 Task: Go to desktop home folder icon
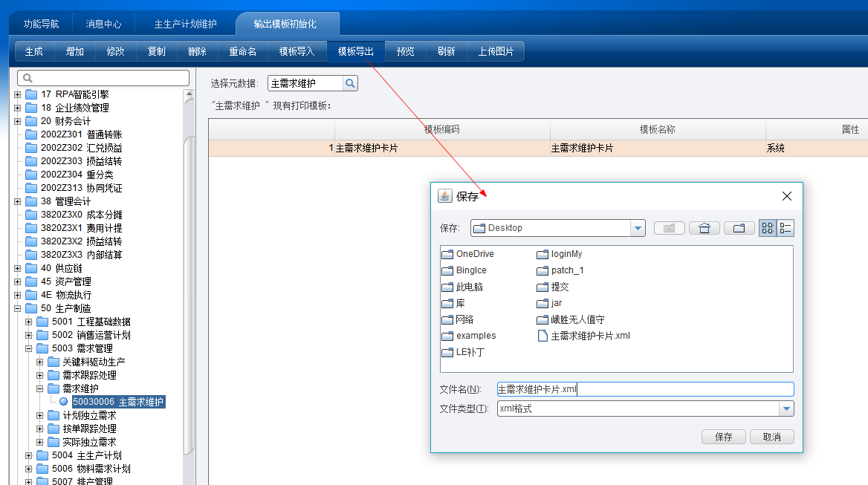(705, 229)
